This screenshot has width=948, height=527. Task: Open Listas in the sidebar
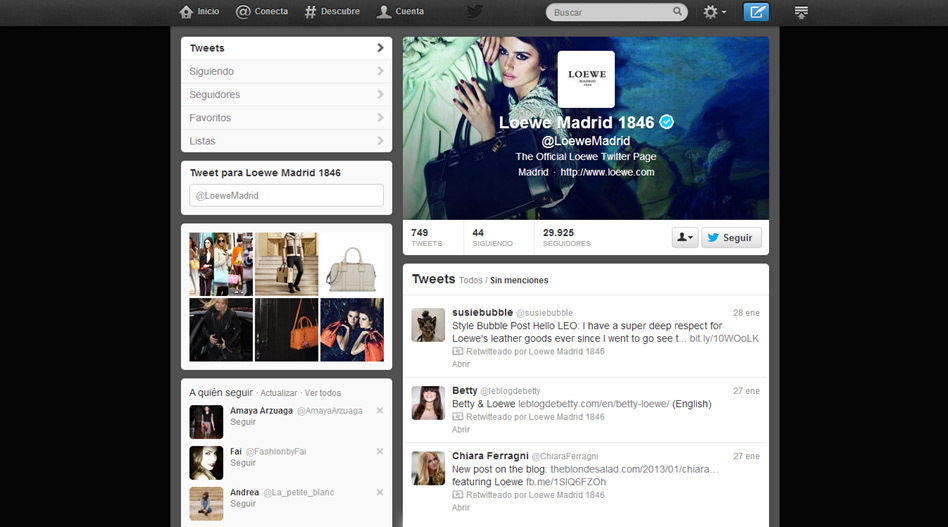point(287,141)
